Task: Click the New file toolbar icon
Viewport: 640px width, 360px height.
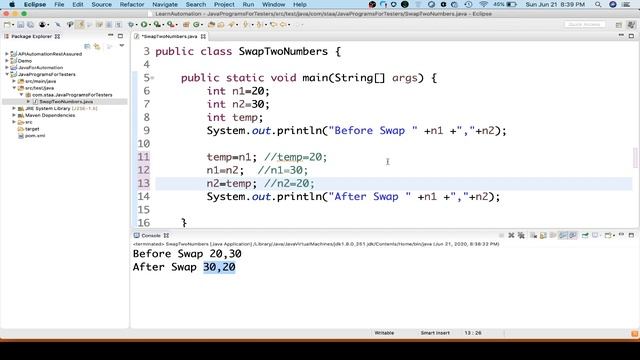Action: [7, 25]
